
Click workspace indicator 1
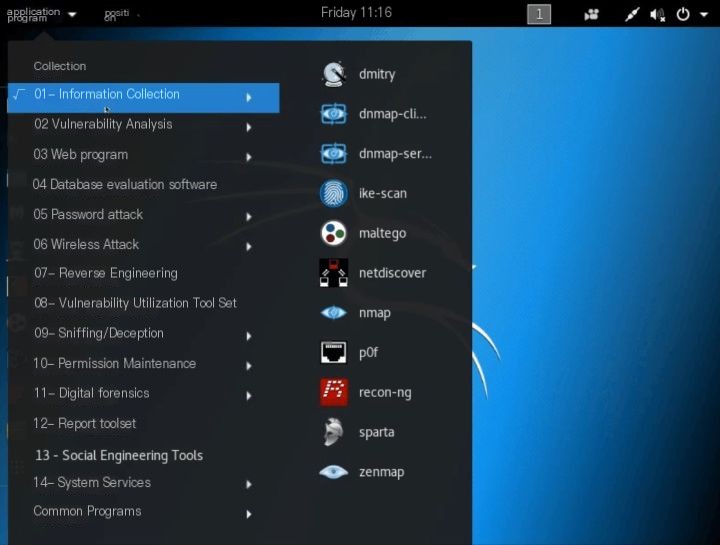click(x=539, y=14)
